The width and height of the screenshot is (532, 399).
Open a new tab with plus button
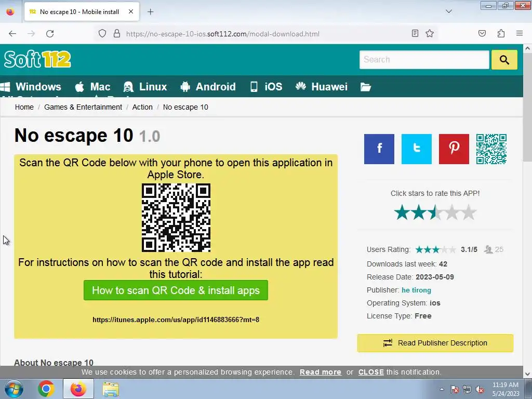[150, 12]
